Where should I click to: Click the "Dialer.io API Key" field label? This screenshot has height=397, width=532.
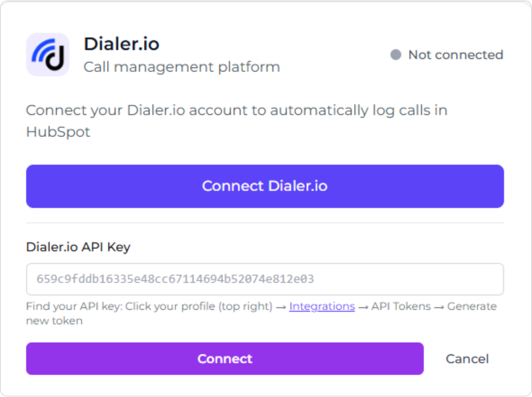click(x=78, y=247)
